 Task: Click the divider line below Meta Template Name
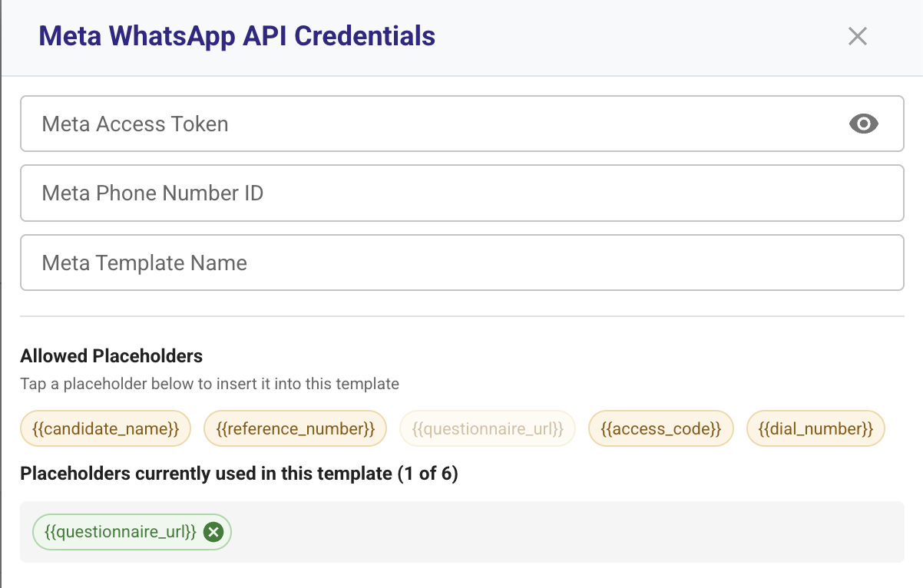[461, 316]
